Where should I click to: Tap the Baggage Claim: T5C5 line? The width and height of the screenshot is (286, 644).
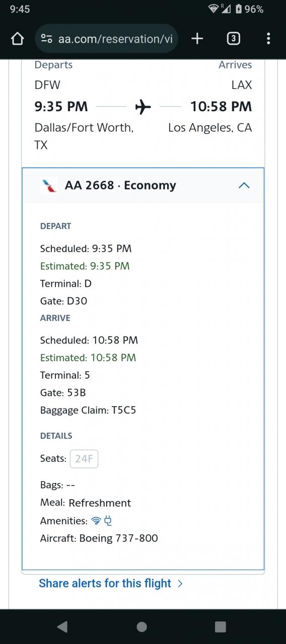click(x=88, y=410)
